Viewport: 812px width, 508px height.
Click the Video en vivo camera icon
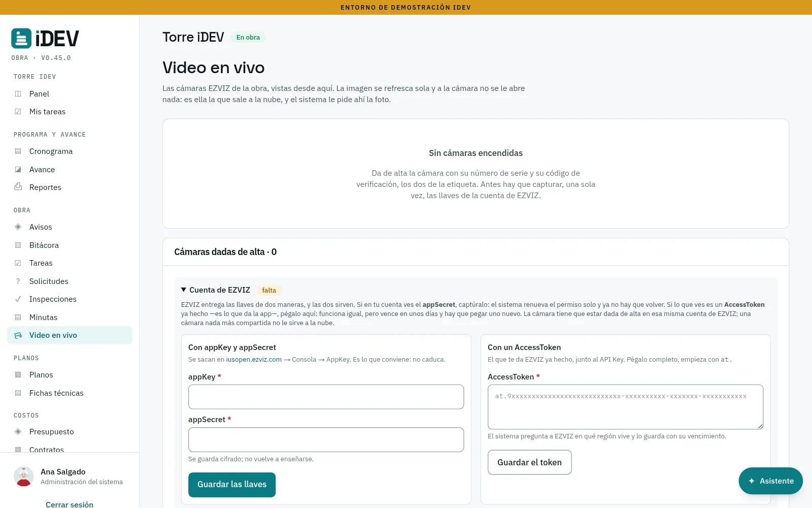point(18,335)
